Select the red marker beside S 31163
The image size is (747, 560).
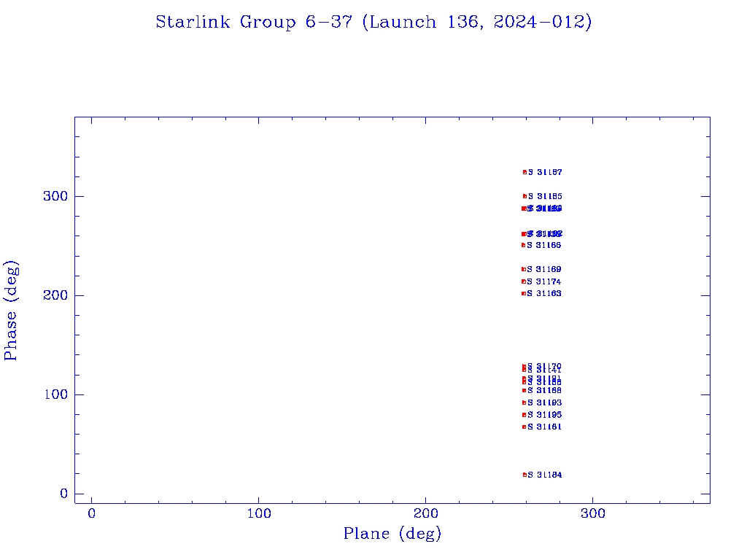(x=524, y=293)
